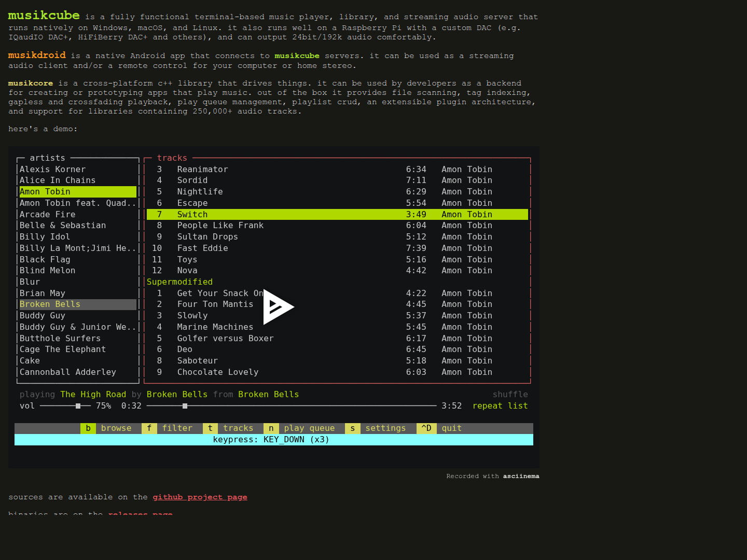Toggle shuffle playback mode
The height and width of the screenshot is (560, 747).
click(x=510, y=395)
